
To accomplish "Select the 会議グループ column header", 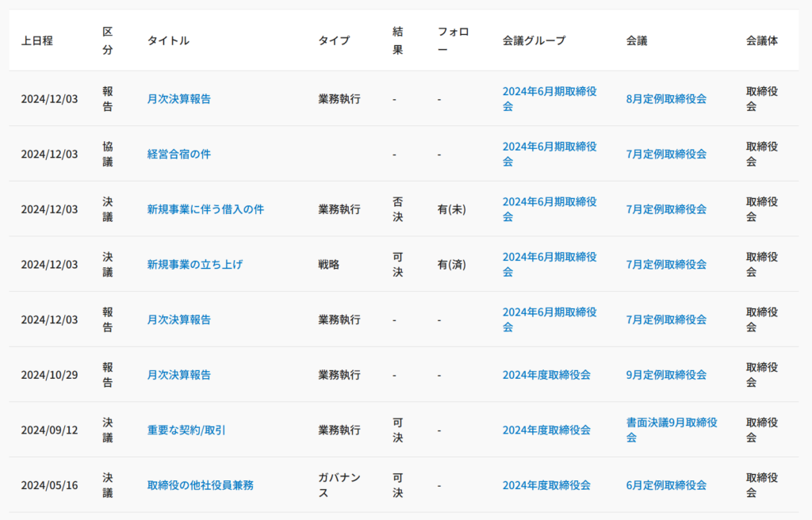I will click(x=534, y=40).
